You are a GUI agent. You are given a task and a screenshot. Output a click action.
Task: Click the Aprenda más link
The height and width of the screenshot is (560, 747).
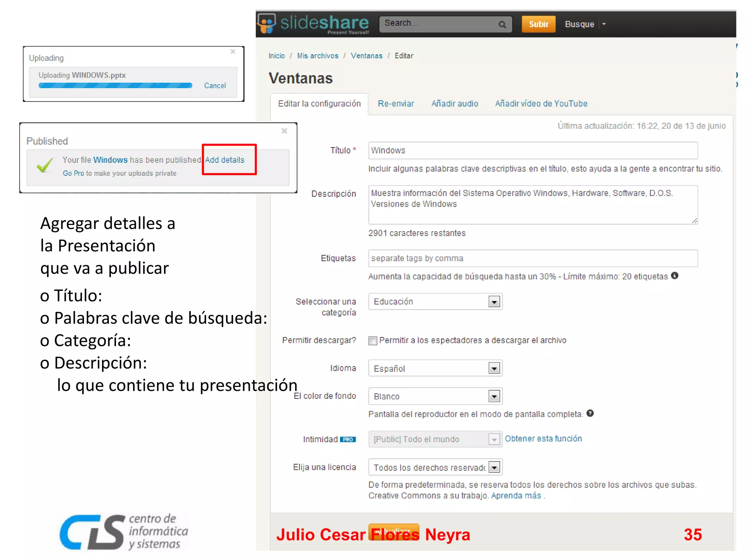click(516, 495)
